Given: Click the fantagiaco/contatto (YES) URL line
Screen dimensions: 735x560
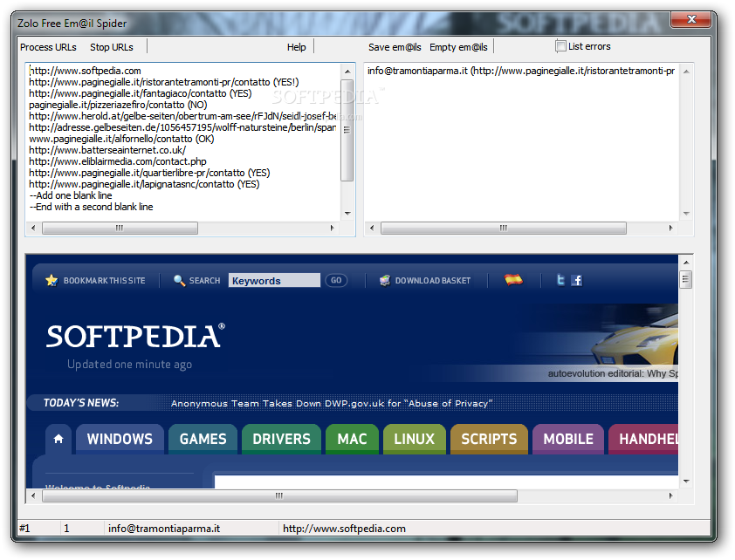Looking at the screenshot, I should coord(141,93).
